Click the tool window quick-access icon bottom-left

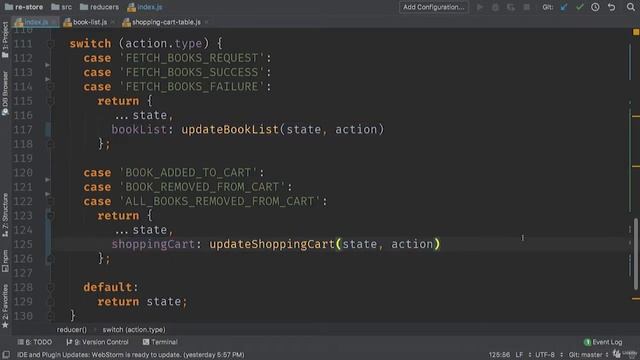click(x=6, y=355)
